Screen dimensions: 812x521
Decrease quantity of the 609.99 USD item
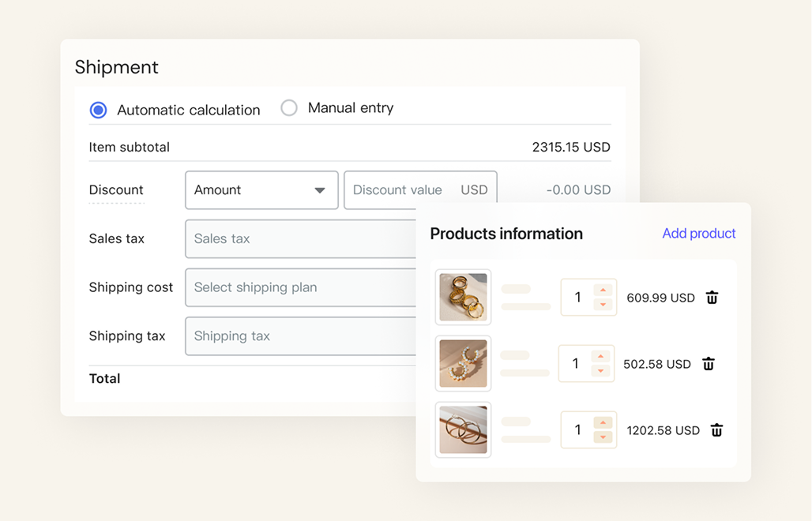[603, 304]
